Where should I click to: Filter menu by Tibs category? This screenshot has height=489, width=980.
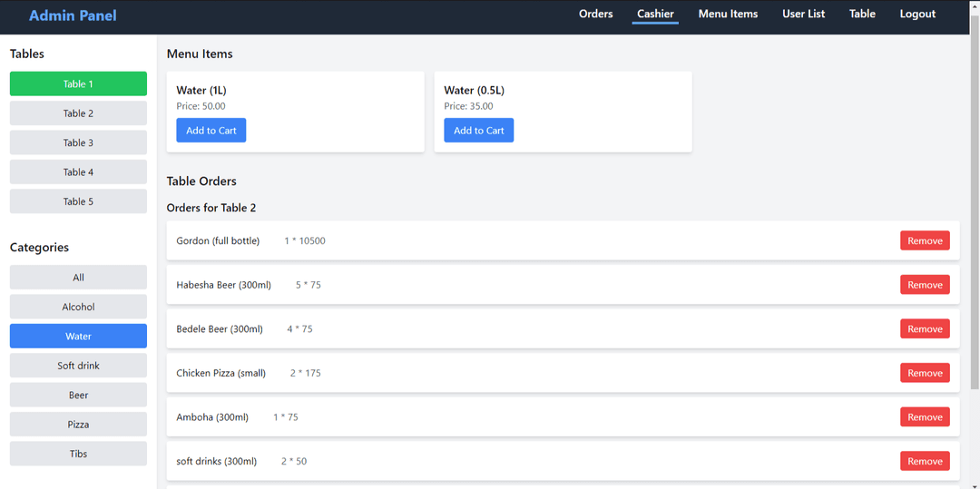pos(78,454)
